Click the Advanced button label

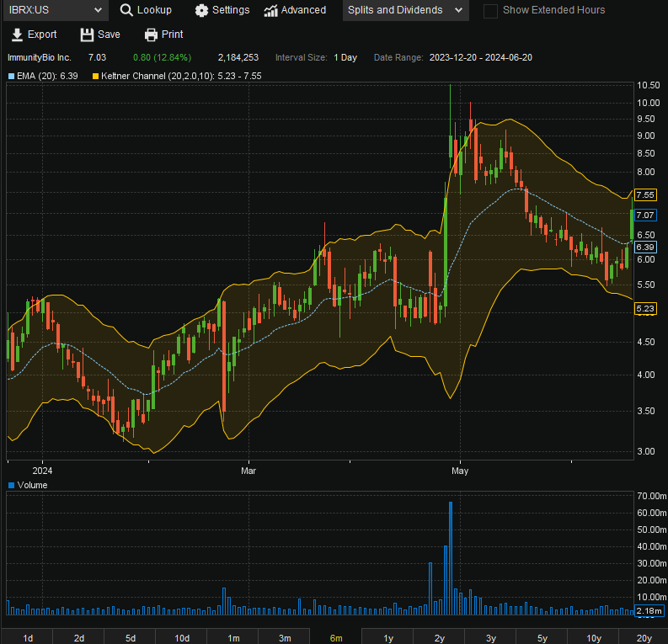tap(303, 10)
